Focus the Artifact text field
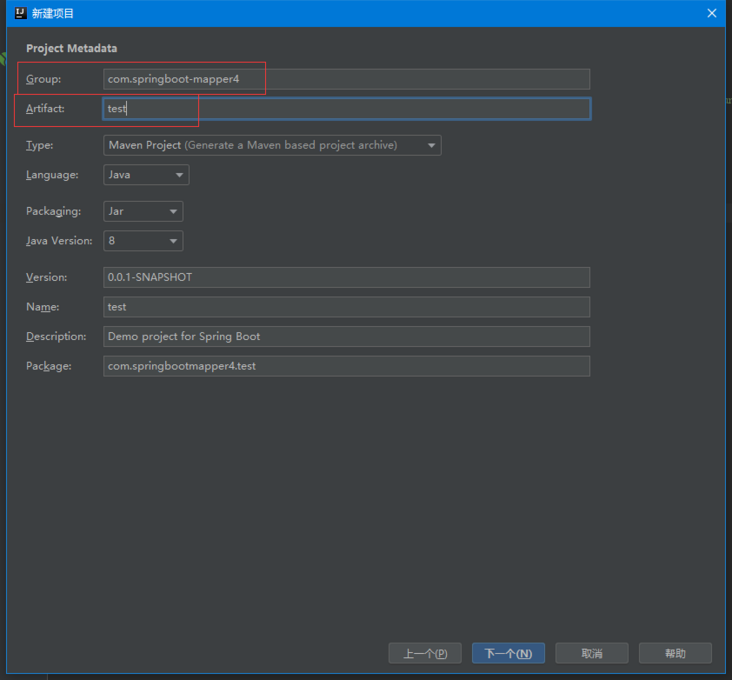 346,108
